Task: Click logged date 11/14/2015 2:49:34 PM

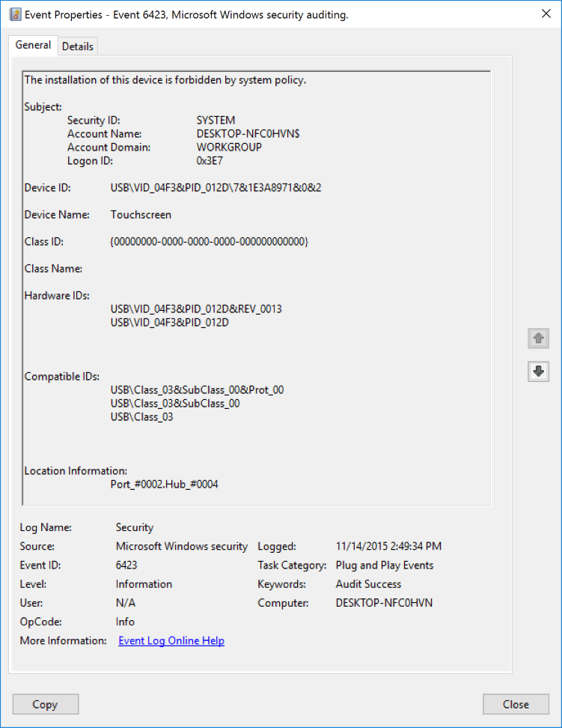Action: [x=388, y=547]
